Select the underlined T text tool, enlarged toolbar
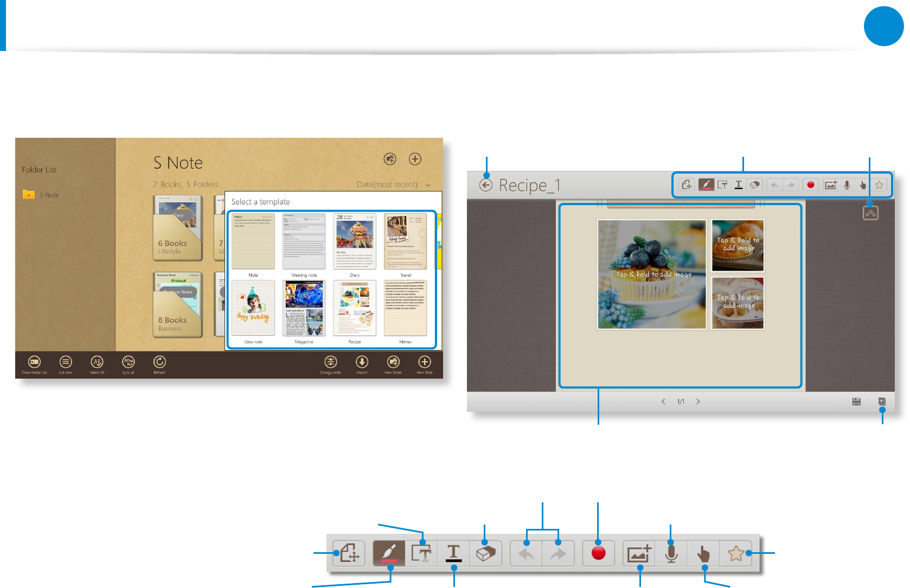Viewport: 910px width, 588px height. tap(453, 553)
